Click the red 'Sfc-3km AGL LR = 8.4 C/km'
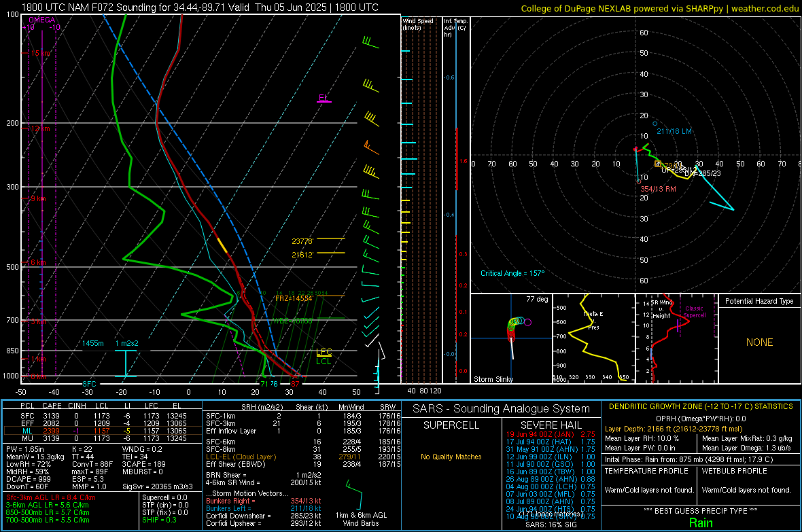The image size is (802, 532). point(51,498)
